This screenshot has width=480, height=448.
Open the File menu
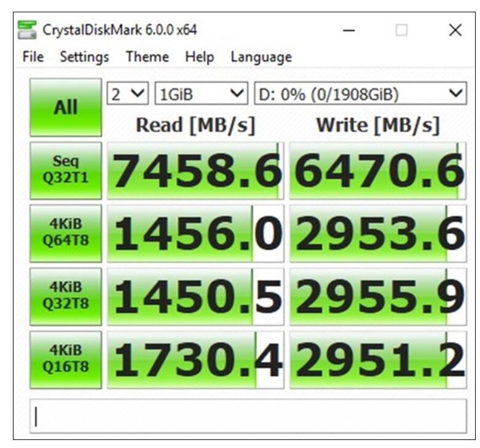[33, 57]
